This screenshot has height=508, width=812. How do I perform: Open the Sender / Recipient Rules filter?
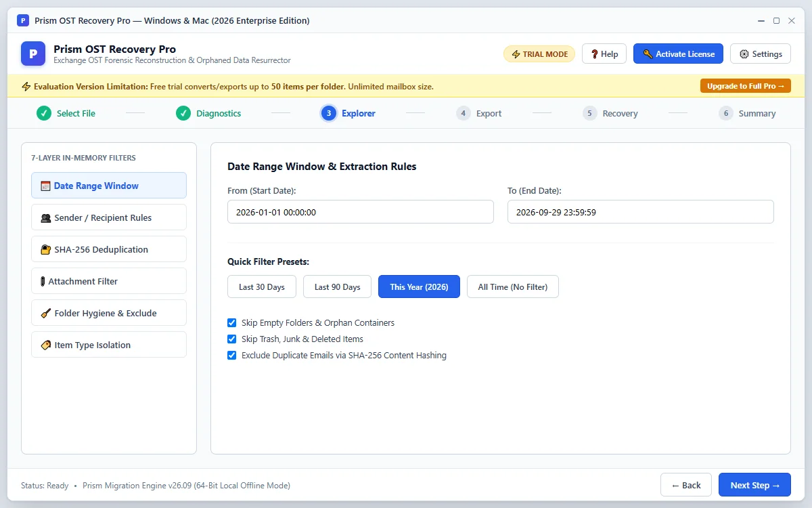coord(109,217)
